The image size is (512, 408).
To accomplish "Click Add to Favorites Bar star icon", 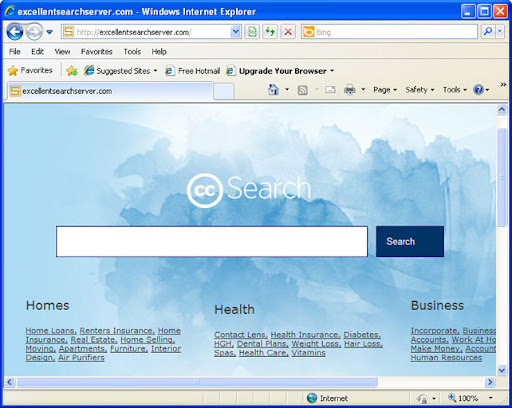I will pyautogui.click(x=72, y=71).
